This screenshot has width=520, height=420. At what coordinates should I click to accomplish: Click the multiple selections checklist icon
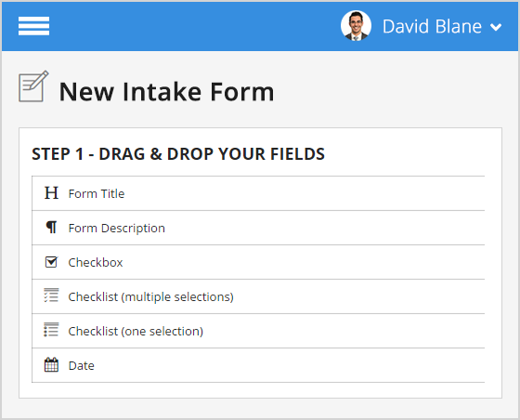[51, 295]
